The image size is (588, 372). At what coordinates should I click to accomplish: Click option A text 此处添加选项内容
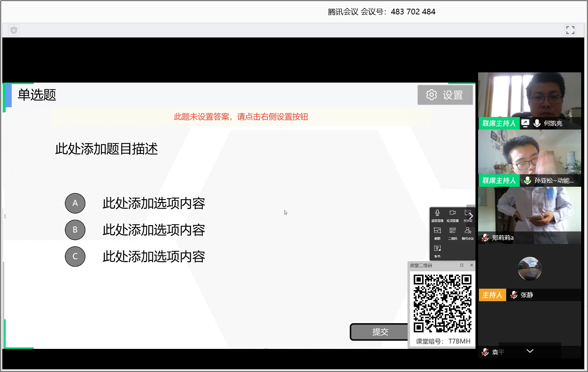coord(154,203)
